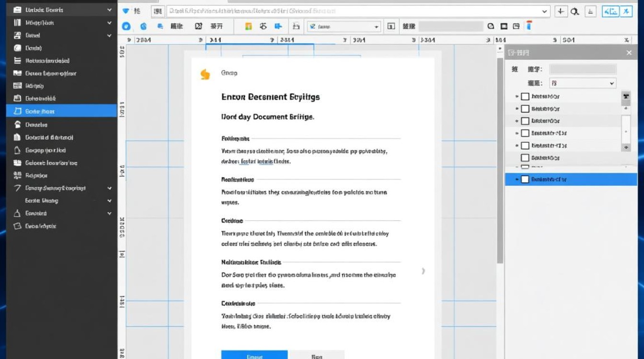Select the last item in the left sidebar
This screenshot has width=644, height=359.
[41, 226]
